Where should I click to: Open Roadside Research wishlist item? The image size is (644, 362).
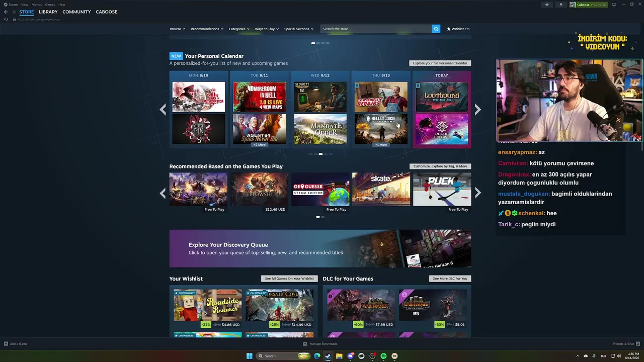click(x=208, y=305)
